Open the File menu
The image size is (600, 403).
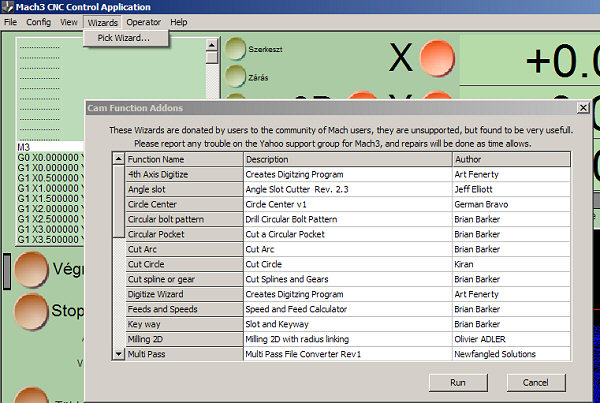tap(10, 22)
